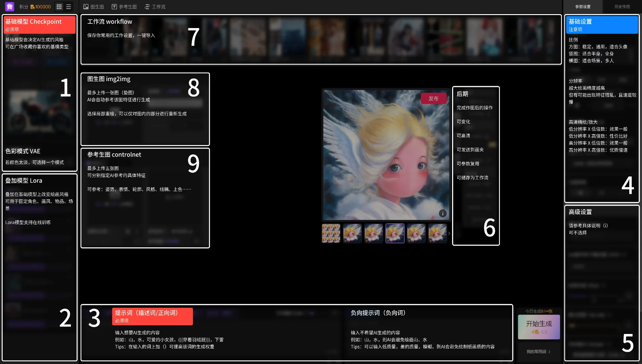Switch to list view layout icon
This screenshot has width=642, height=364.
(69, 7)
